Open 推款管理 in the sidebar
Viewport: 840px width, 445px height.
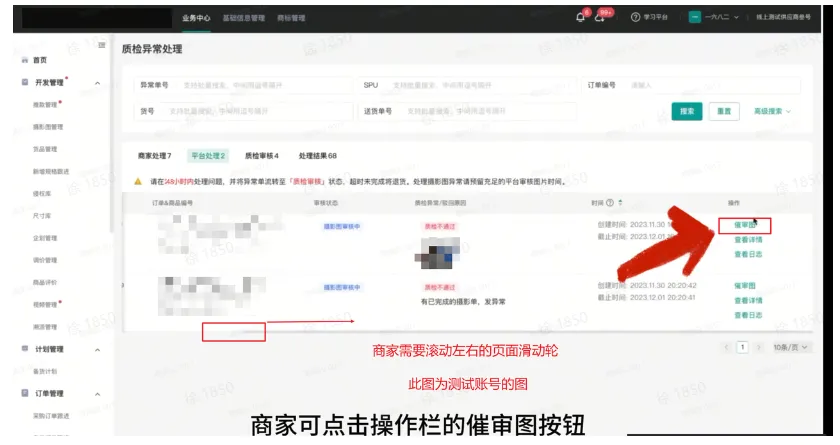(45, 104)
